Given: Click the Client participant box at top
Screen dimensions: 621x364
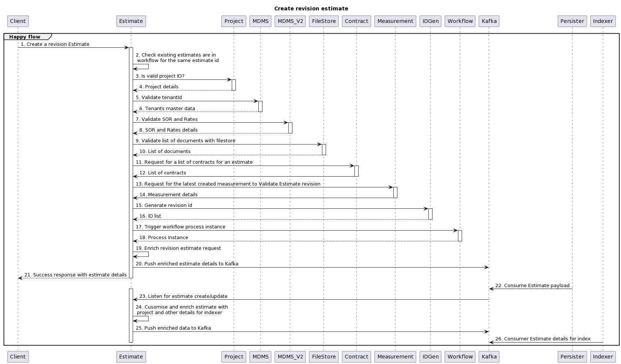Looking at the screenshot, I should (x=18, y=21).
